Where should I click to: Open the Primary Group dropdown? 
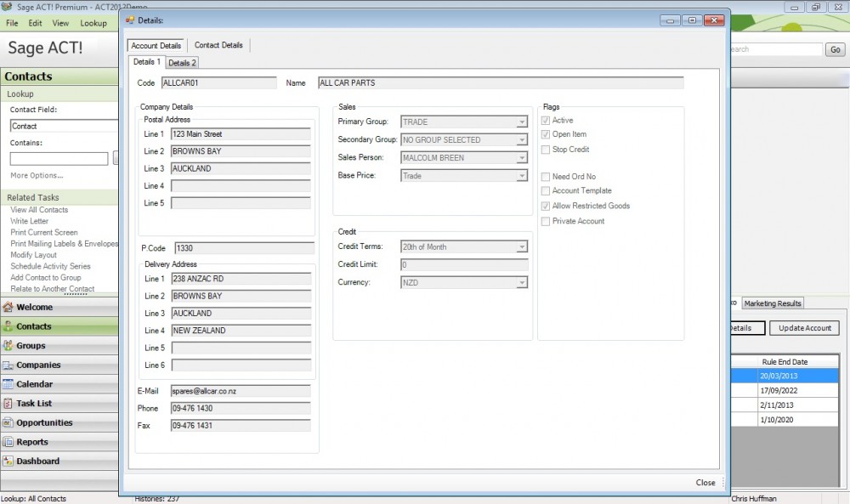point(522,122)
